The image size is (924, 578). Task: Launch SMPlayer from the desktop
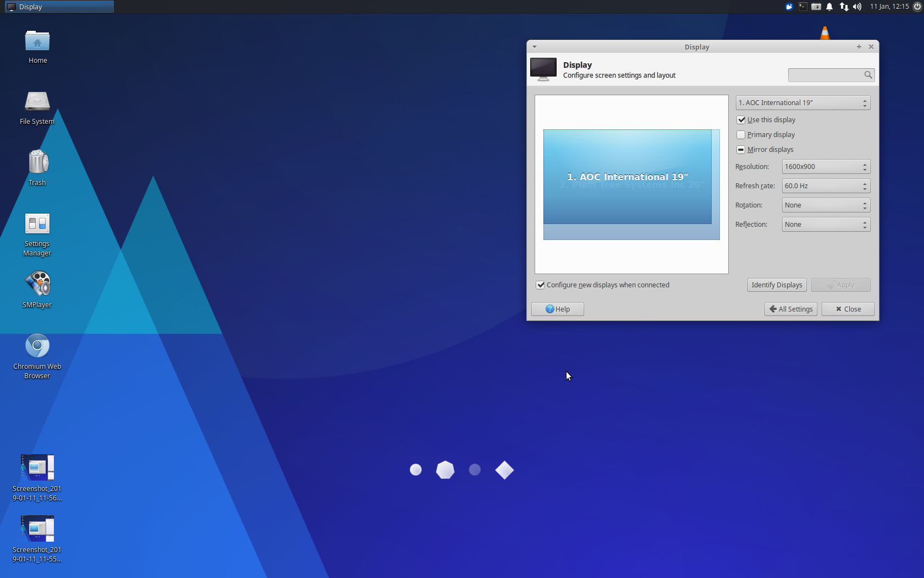pos(37,284)
